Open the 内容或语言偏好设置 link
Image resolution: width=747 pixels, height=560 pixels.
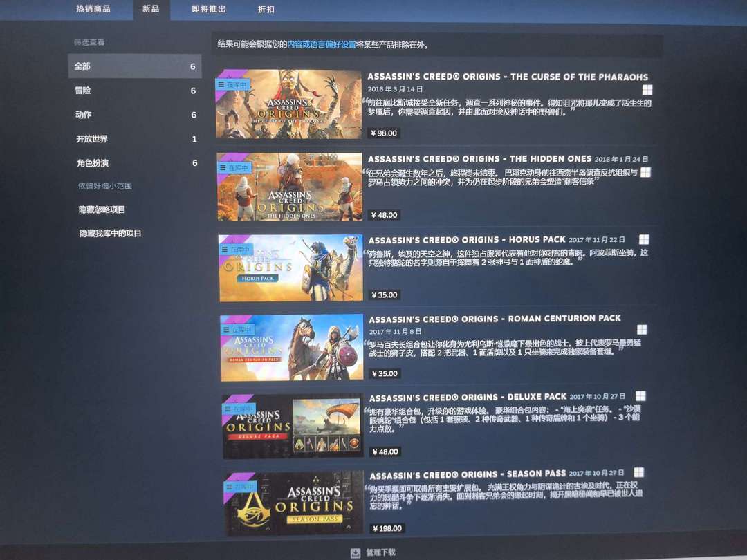pos(322,45)
